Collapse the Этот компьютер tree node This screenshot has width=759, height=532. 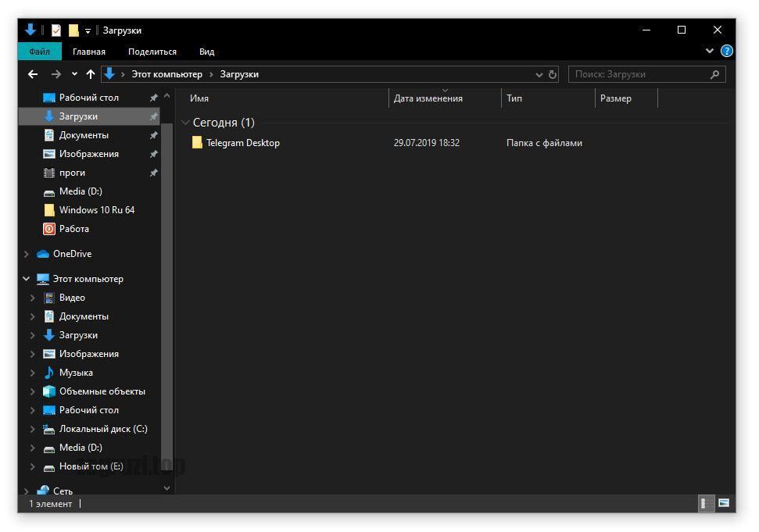26,279
